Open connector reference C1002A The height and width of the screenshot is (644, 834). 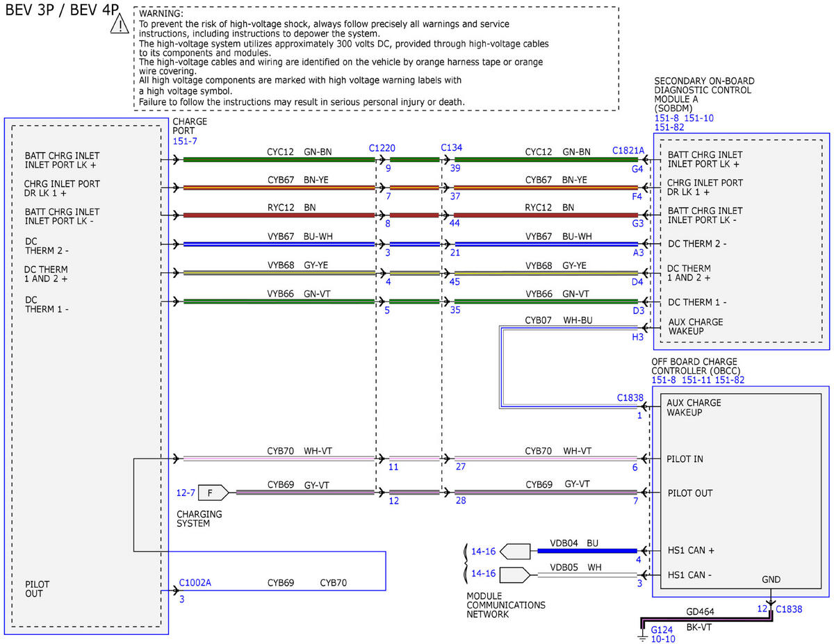point(195,583)
